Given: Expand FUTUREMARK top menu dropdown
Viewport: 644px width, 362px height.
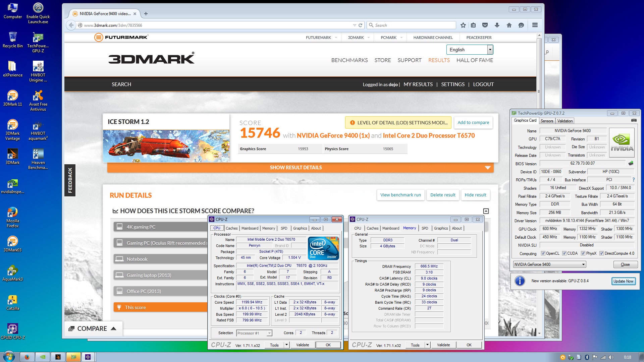Looking at the screenshot, I should (336, 38).
